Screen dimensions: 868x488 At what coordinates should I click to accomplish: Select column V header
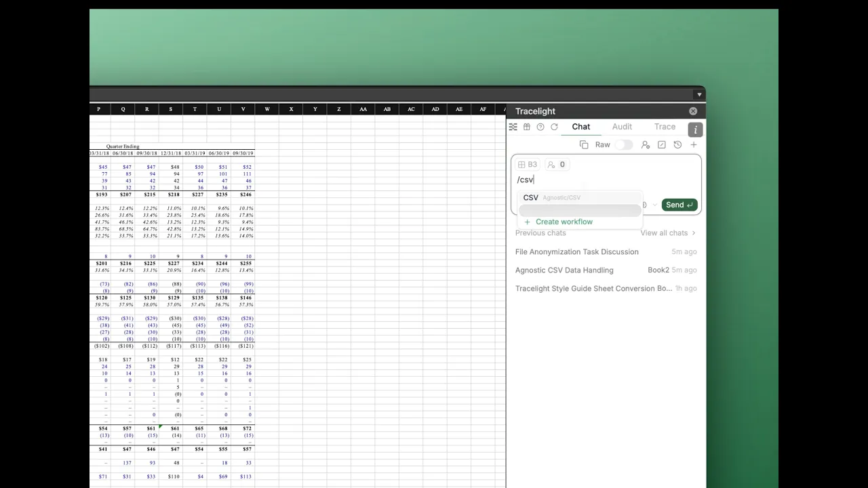243,109
